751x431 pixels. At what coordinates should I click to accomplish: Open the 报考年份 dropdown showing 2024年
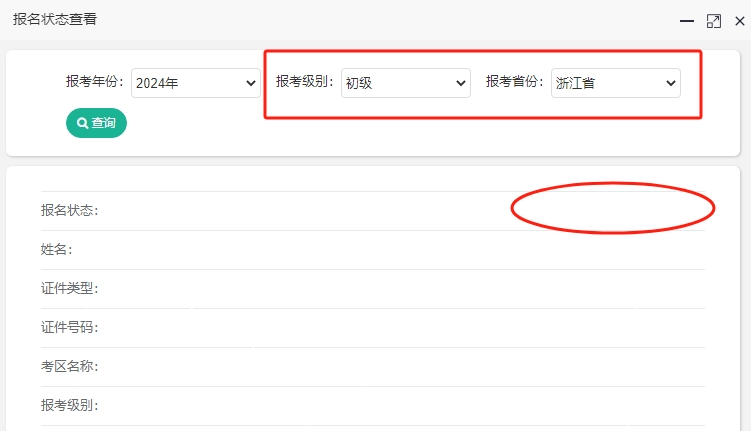pos(195,83)
